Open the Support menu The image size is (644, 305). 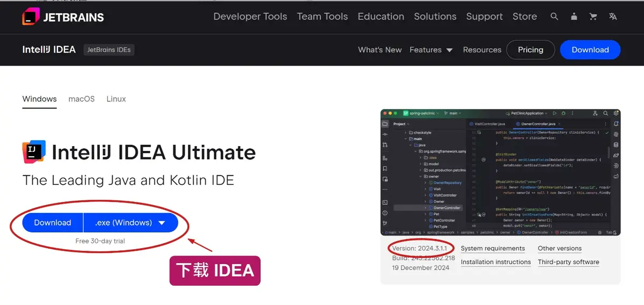[x=485, y=17]
